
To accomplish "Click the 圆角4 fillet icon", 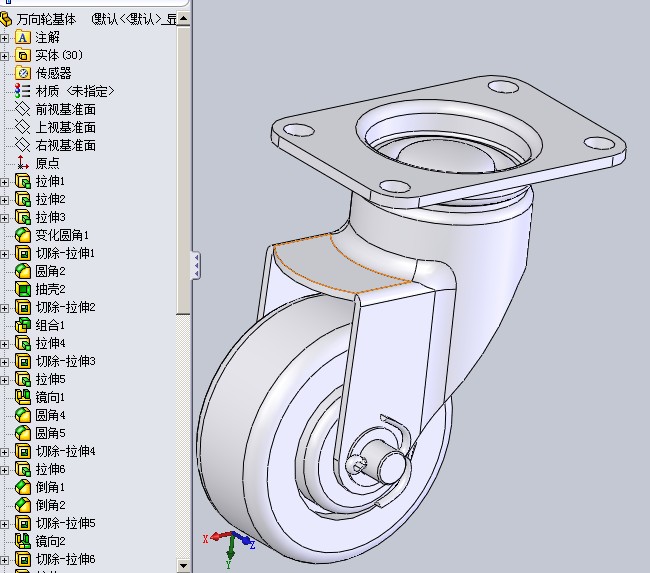I will (23, 415).
